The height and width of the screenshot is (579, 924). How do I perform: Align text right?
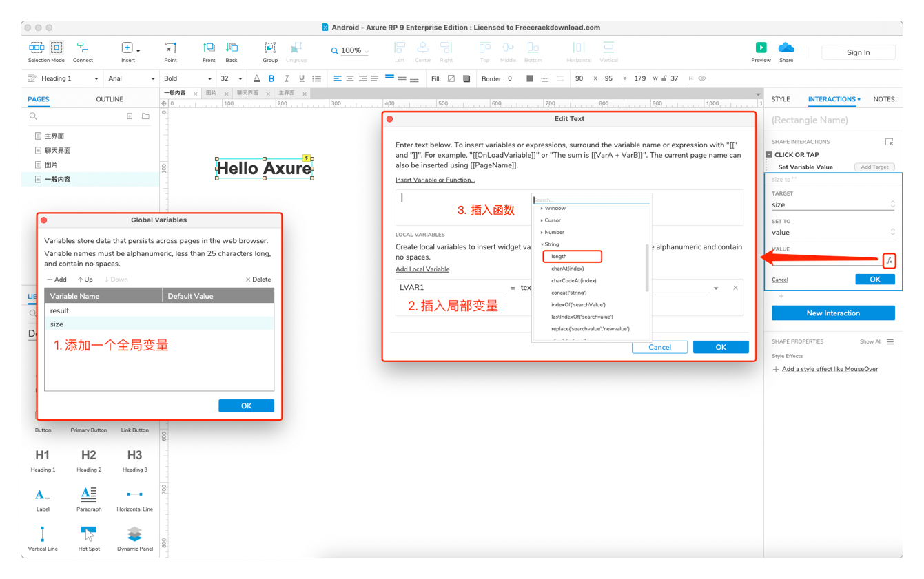pyautogui.click(x=362, y=78)
